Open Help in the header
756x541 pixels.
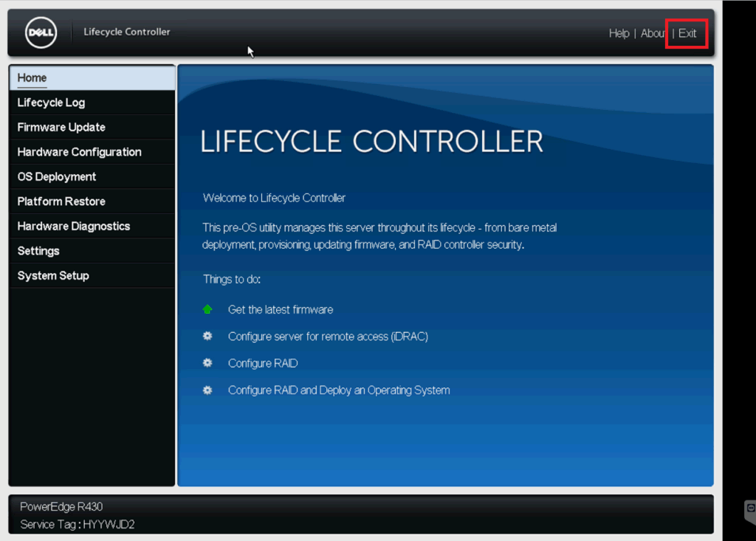coord(619,33)
